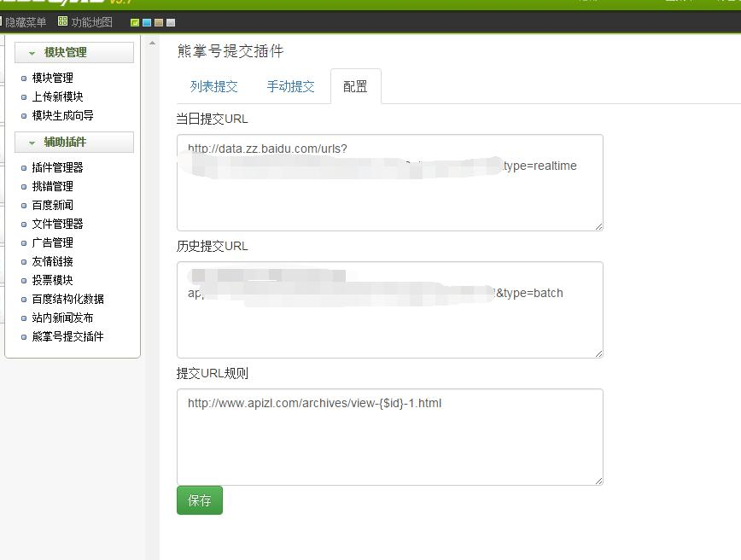The height and width of the screenshot is (560, 741).
Task: Collapse the 模块管理 section header
Action: pos(74,51)
